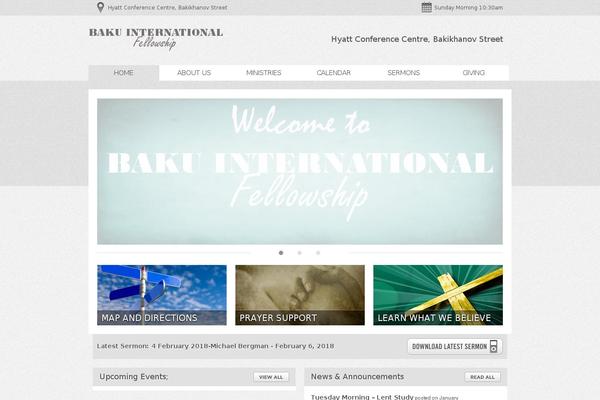Screen dimensions: 600x400
Task: Select the third slider pagination dot
Action: click(318, 253)
